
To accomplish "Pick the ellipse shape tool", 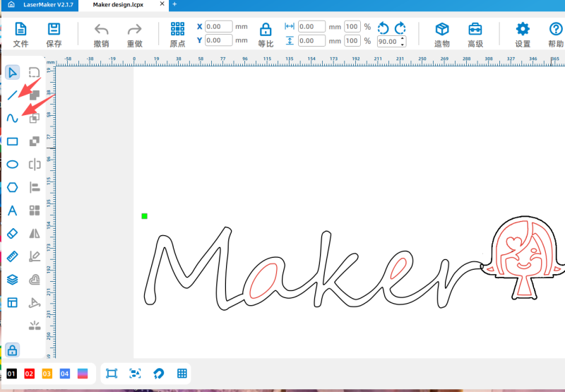I will (12, 165).
